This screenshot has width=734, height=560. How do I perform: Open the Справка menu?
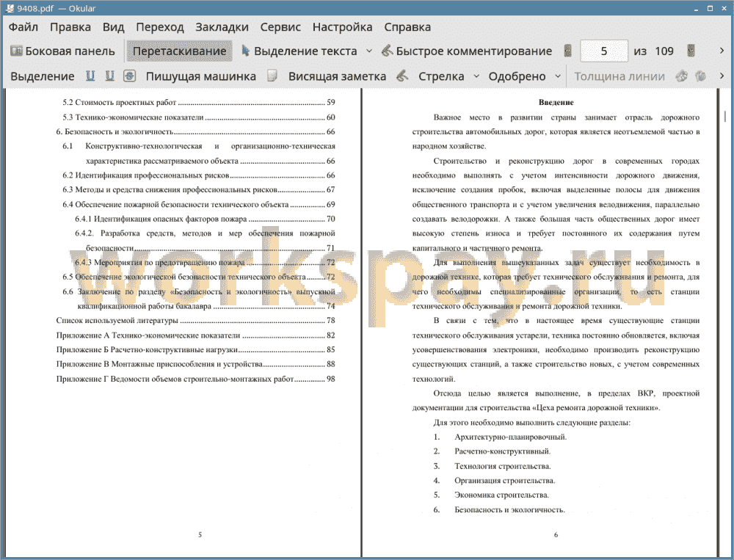(x=407, y=27)
